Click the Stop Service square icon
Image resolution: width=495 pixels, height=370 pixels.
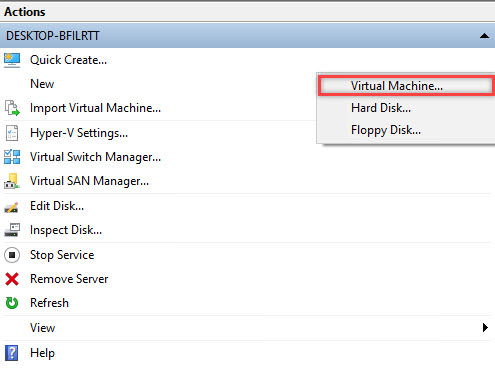click(x=12, y=255)
